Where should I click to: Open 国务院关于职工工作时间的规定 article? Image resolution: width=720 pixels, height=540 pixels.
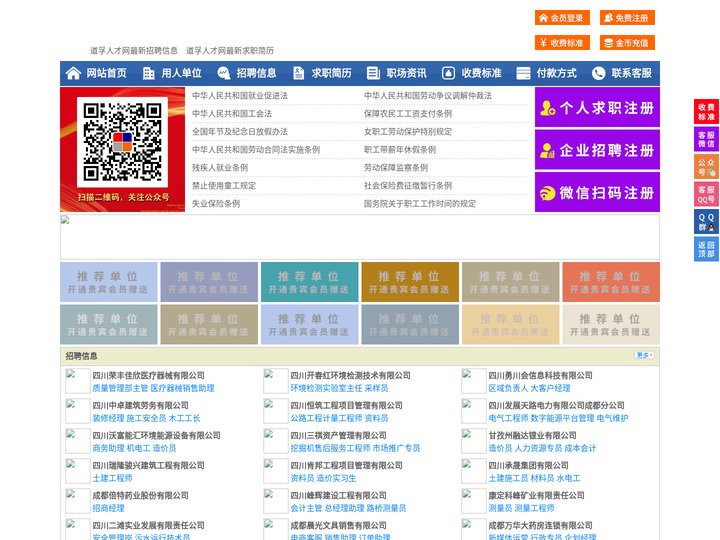tap(420, 203)
